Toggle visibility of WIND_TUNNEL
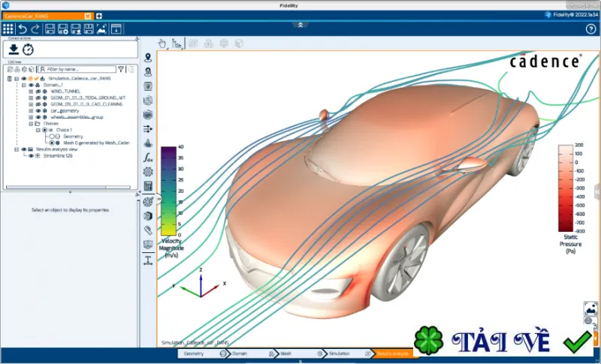 tap(38, 92)
